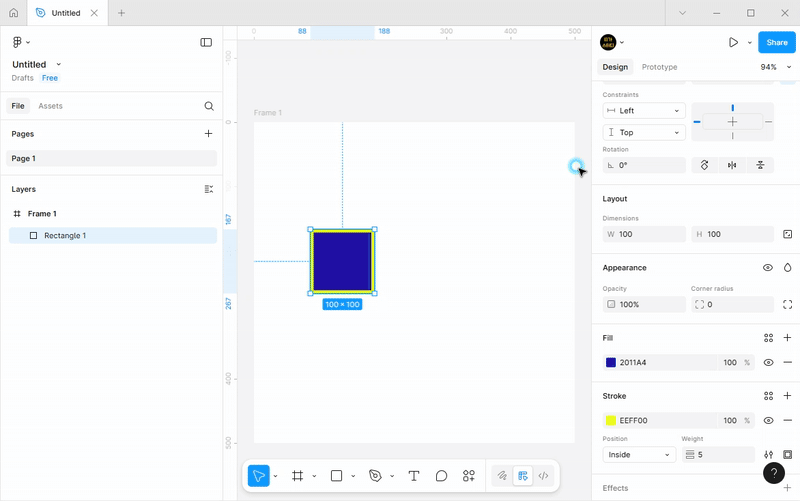800x501 pixels.
Task: Open the Untitled file name dropdown
Action: pos(59,64)
